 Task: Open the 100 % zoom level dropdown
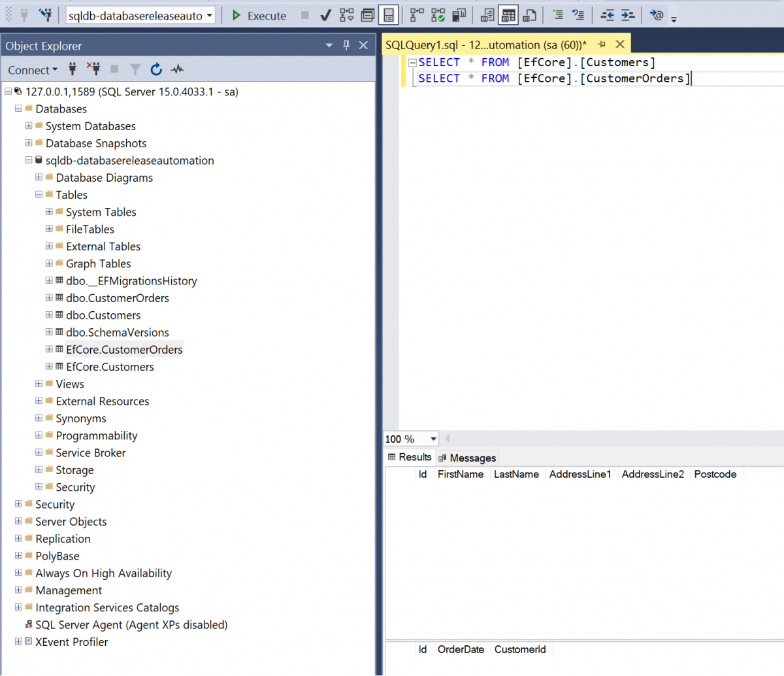click(433, 439)
